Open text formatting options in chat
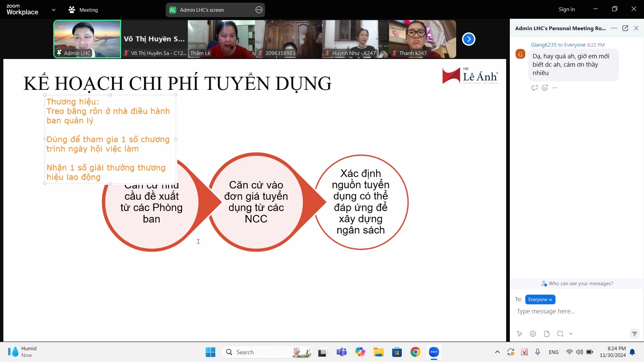The width and height of the screenshot is (644, 362). click(x=520, y=334)
